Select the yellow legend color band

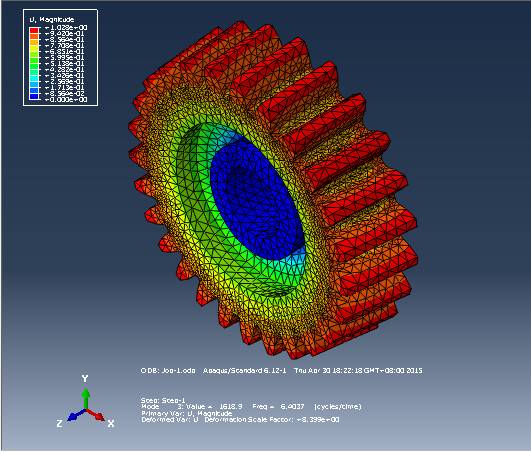pyautogui.click(x=34, y=48)
